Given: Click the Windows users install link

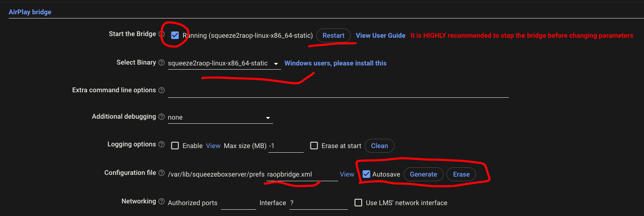Looking at the screenshot, I should pyautogui.click(x=335, y=63).
